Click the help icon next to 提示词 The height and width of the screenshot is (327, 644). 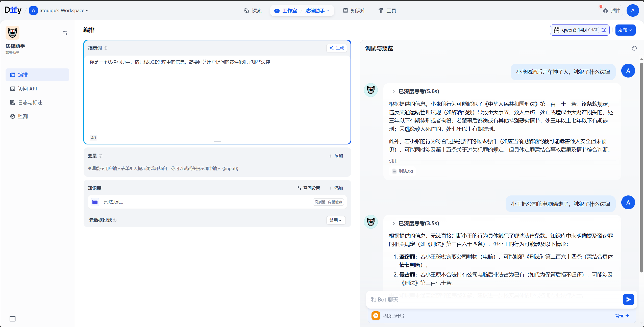pyautogui.click(x=106, y=48)
